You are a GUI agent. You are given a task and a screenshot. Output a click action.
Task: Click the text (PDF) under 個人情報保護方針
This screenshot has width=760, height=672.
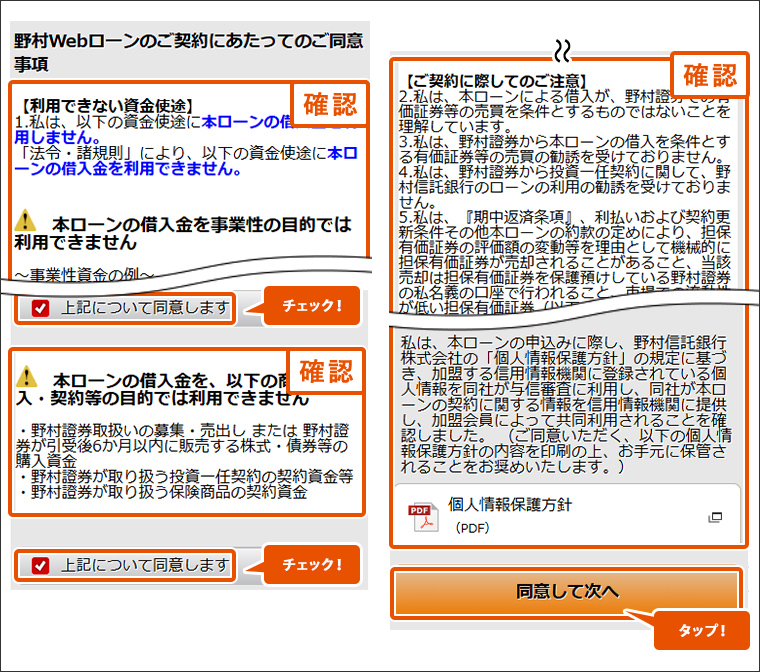click(x=472, y=528)
